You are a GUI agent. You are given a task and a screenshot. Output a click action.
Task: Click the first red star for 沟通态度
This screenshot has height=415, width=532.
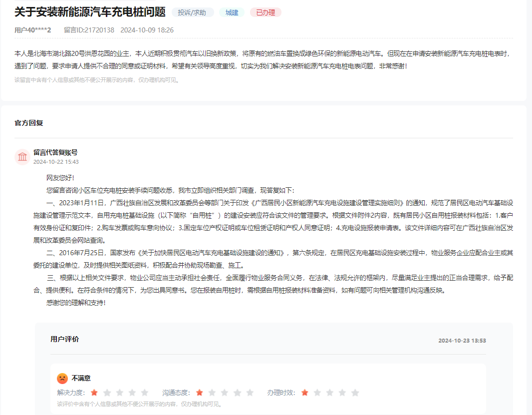201,393
